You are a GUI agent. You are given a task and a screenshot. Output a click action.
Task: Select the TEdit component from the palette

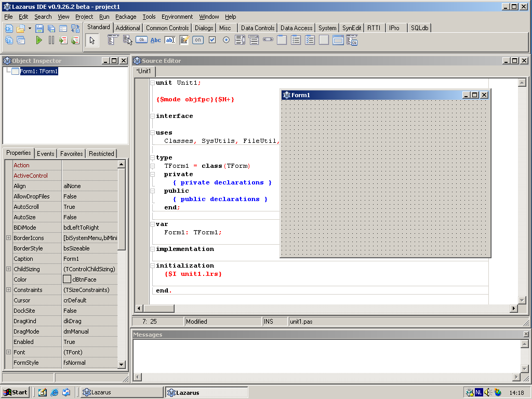(170, 39)
